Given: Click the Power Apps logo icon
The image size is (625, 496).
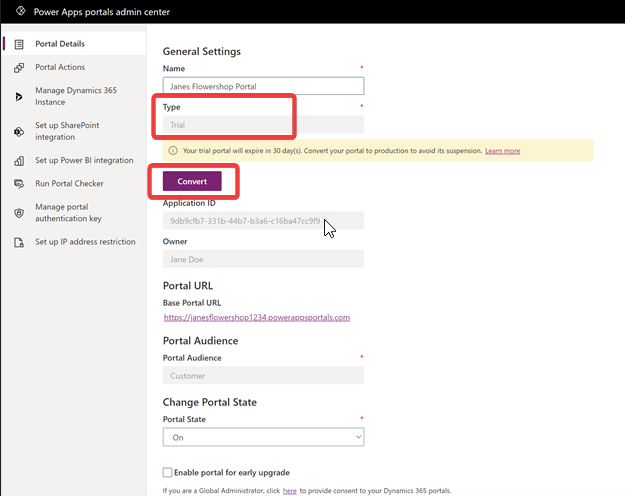Looking at the screenshot, I should (x=21, y=11).
